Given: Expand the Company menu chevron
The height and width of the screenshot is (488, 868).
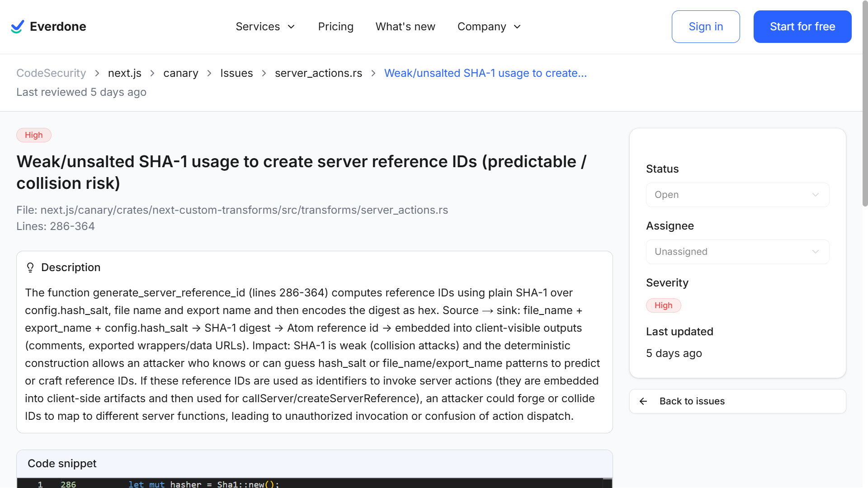Looking at the screenshot, I should pyautogui.click(x=518, y=27).
